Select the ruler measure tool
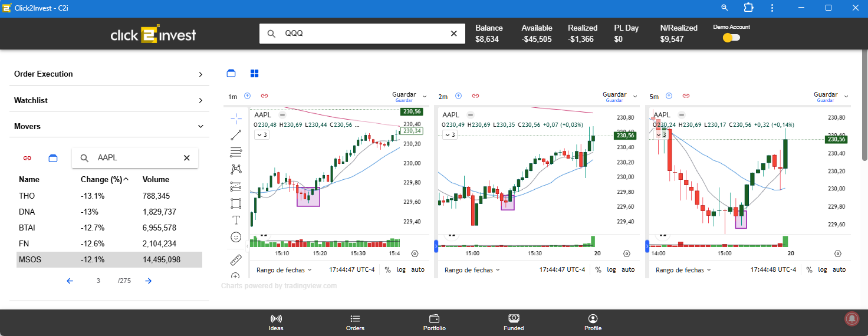Viewport: 868px width, 336px height. 236,259
